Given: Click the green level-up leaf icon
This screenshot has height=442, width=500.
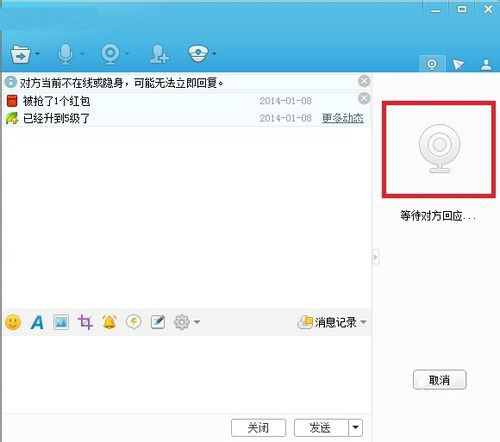Looking at the screenshot, I should click(x=12, y=118).
